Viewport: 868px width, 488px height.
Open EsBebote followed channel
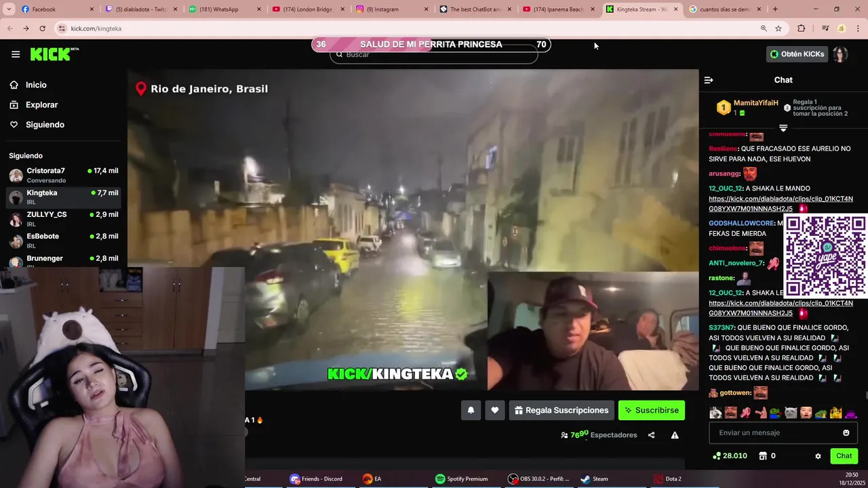pyautogui.click(x=64, y=240)
